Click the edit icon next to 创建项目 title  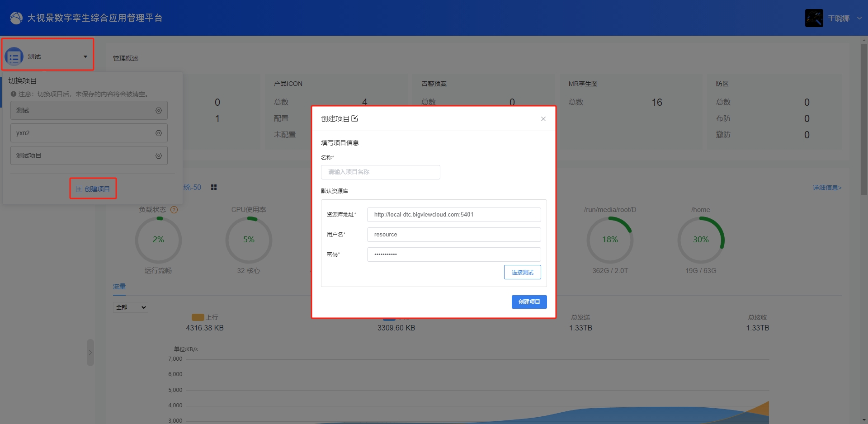[355, 118]
